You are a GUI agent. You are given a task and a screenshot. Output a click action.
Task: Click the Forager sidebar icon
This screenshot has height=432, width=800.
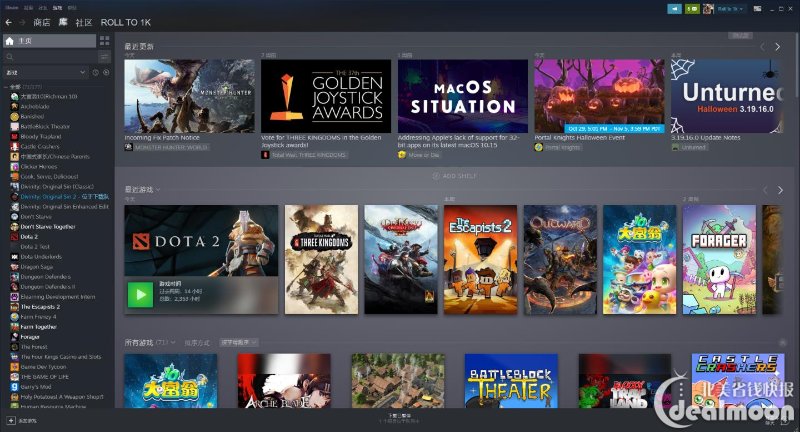point(15,337)
